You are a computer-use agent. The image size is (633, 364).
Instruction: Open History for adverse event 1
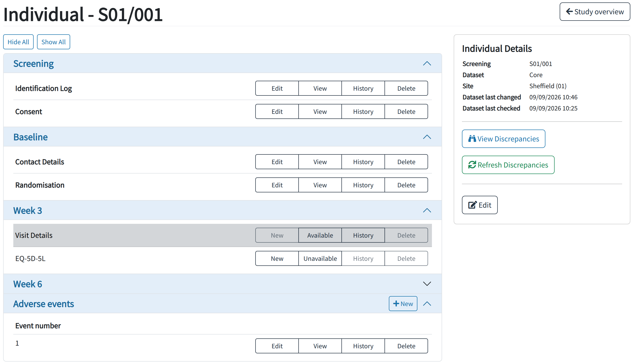click(x=363, y=346)
